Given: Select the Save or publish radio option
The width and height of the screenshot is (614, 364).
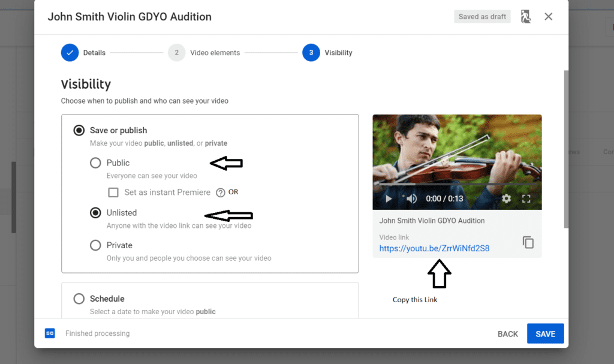Looking at the screenshot, I should tap(79, 130).
